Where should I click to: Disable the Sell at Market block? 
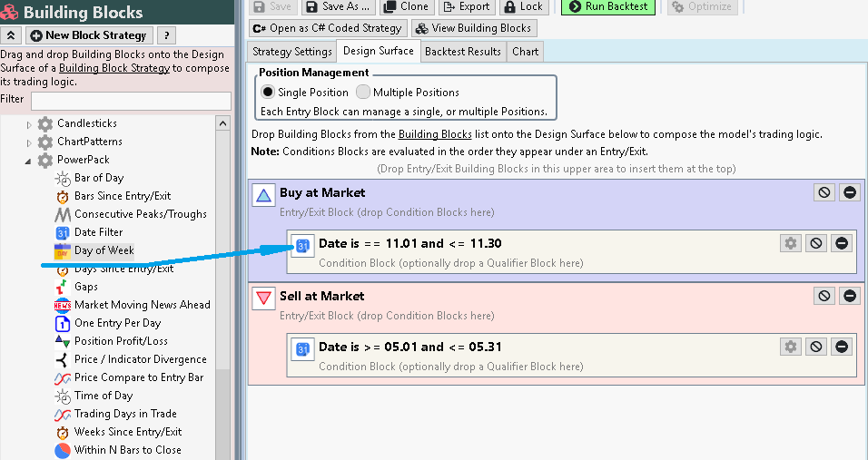pyautogui.click(x=824, y=296)
